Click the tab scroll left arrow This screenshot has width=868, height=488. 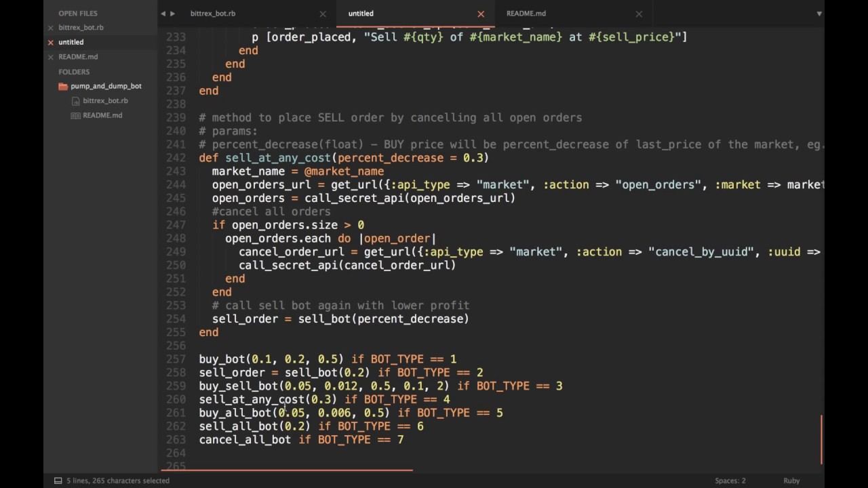[163, 14]
